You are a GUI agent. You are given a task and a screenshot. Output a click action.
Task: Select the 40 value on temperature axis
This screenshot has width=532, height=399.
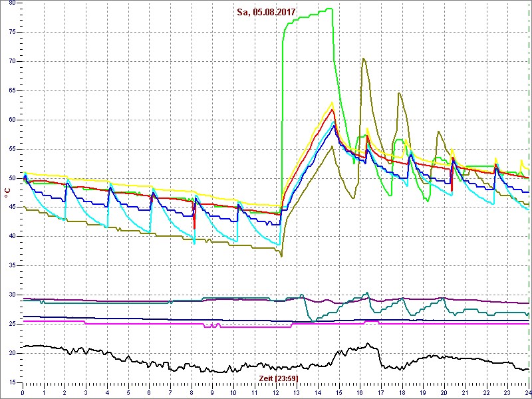[11, 237]
